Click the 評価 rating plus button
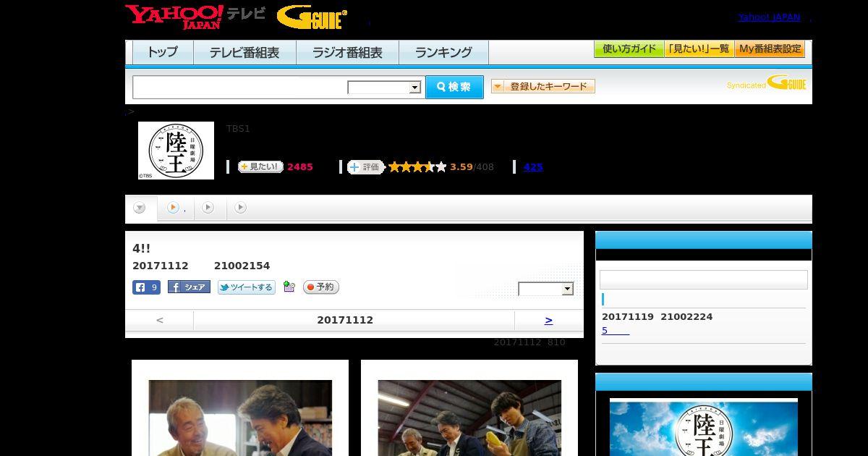Image resolution: width=868 pixels, height=456 pixels. (x=365, y=167)
